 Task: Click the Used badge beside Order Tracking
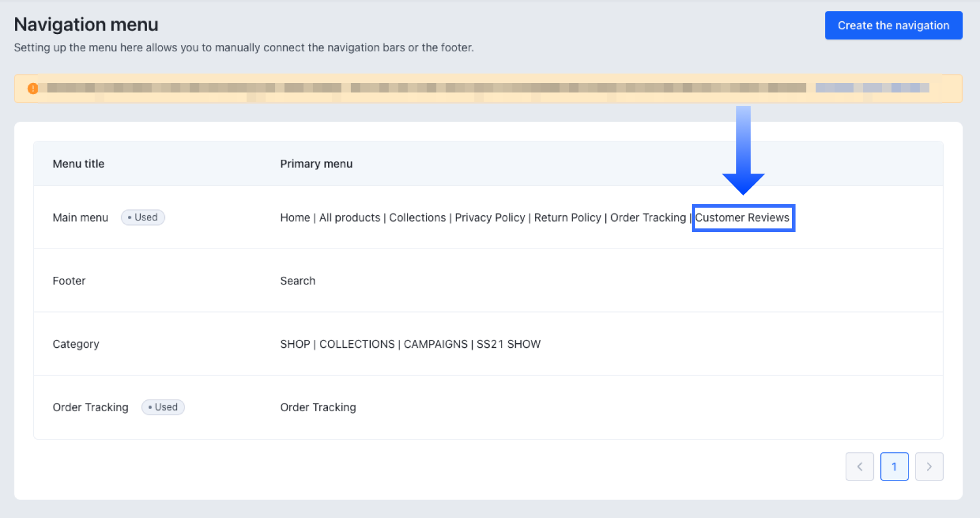point(163,407)
